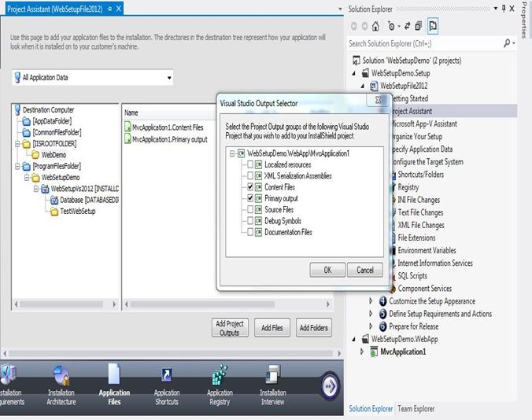This screenshot has height=420, width=532.
Task: Click the destination tree horizontal scrollbar
Action: point(65,304)
